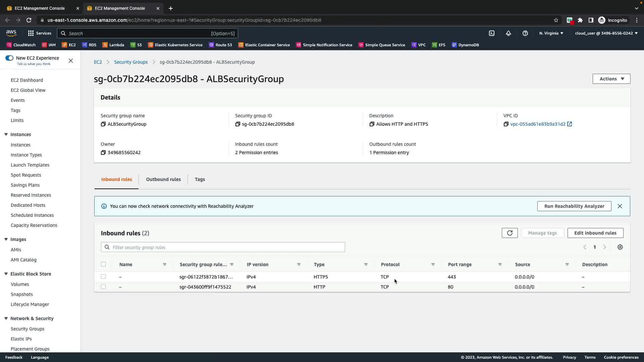Switch to the Outbound rules tab
Image resolution: width=644 pixels, height=362 pixels.
pos(163,179)
